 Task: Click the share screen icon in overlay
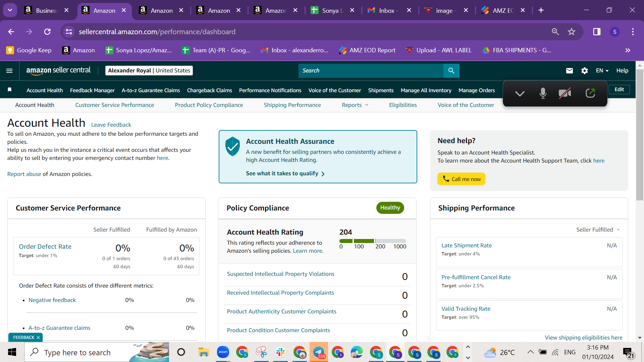coord(590,93)
